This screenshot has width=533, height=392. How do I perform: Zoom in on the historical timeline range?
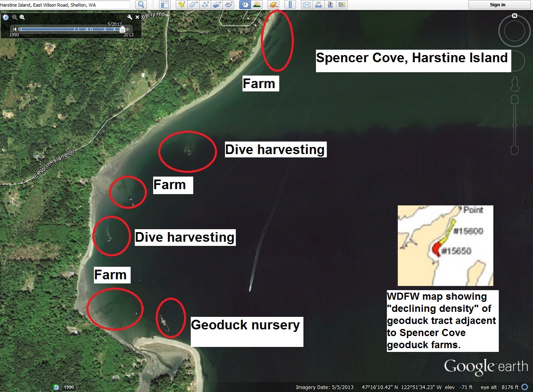(x=21, y=17)
